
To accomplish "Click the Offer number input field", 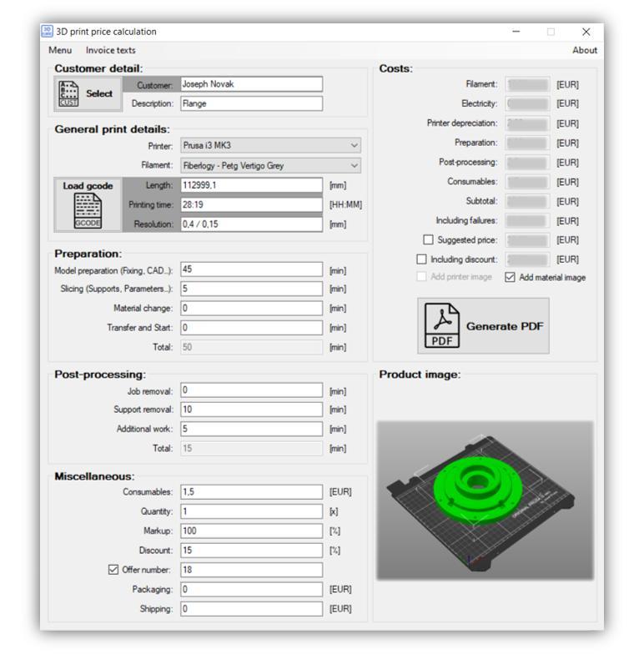I will point(252,570).
